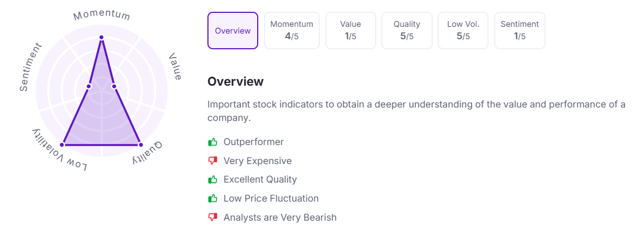Click the Low Volatility point on radar chart
Viewport: 644px width, 252px height.
click(x=63, y=144)
